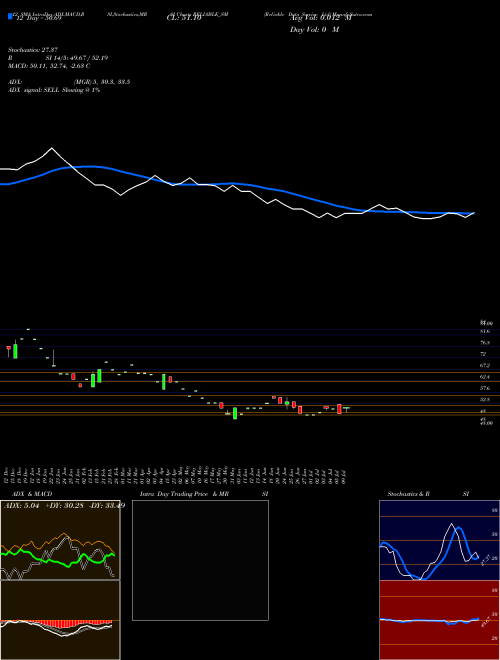500x660 pixels.
Task: Click the 'Day Vol: 0 M' label
Action: pos(314,30)
